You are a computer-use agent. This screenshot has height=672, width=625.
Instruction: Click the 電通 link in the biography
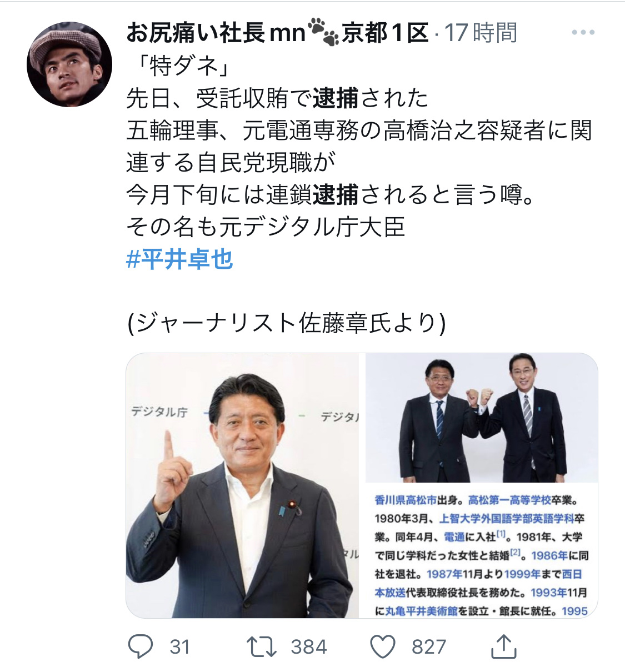coord(454,537)
